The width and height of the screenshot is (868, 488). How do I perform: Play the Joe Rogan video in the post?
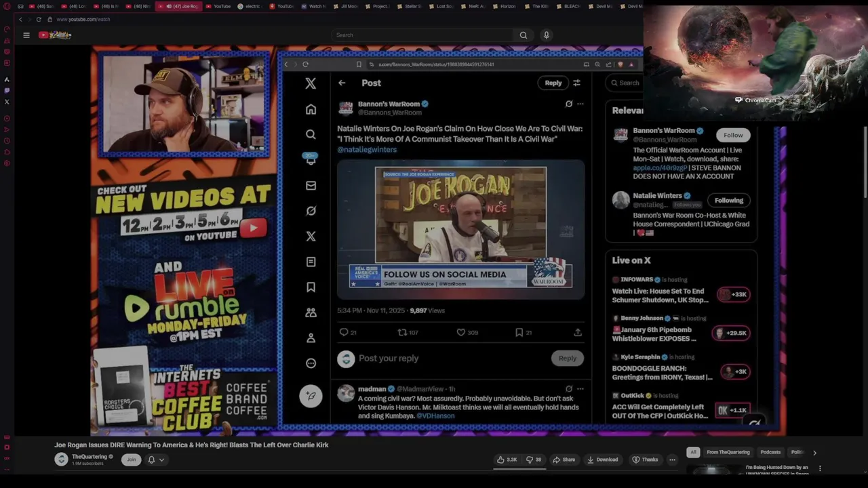coord(460,229)
